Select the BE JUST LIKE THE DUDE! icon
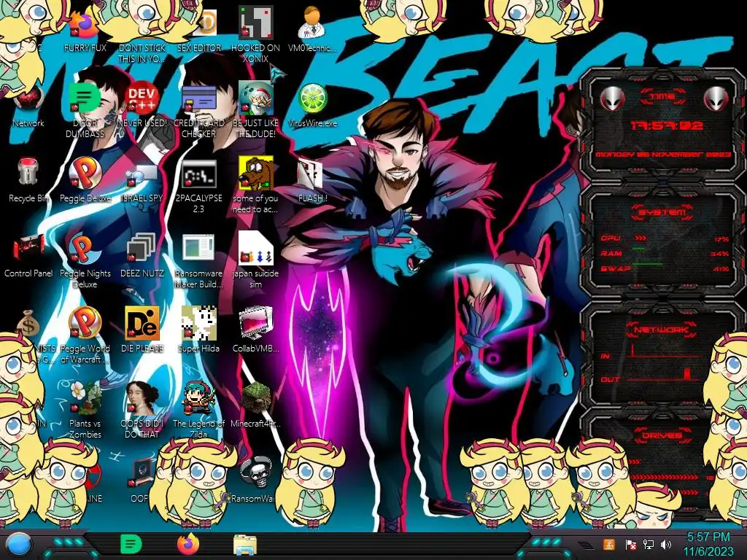 tap(255, 98)
